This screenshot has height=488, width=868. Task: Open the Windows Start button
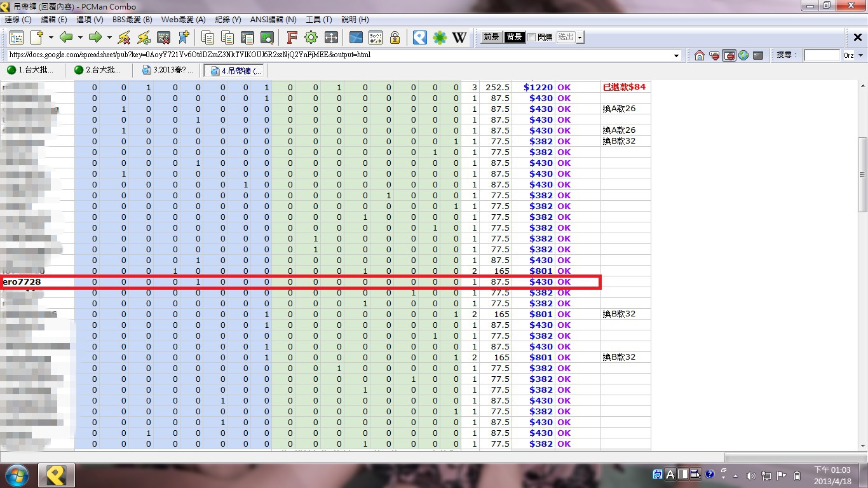point(16,475)
